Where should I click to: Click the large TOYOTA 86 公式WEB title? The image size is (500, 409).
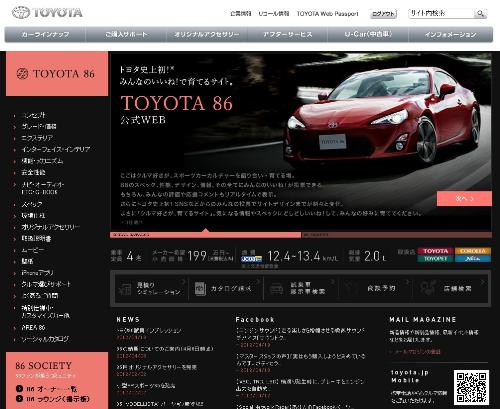click(176, 109)
